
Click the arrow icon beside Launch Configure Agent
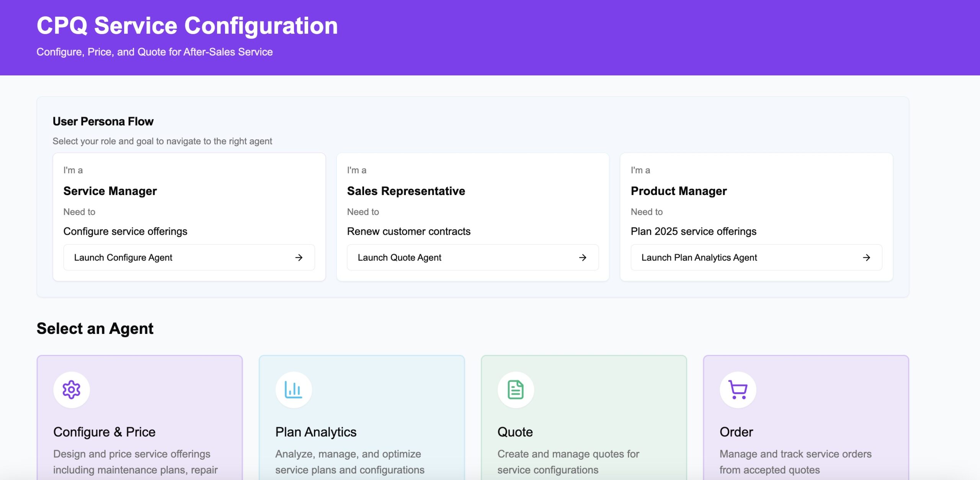click(299, 257)
